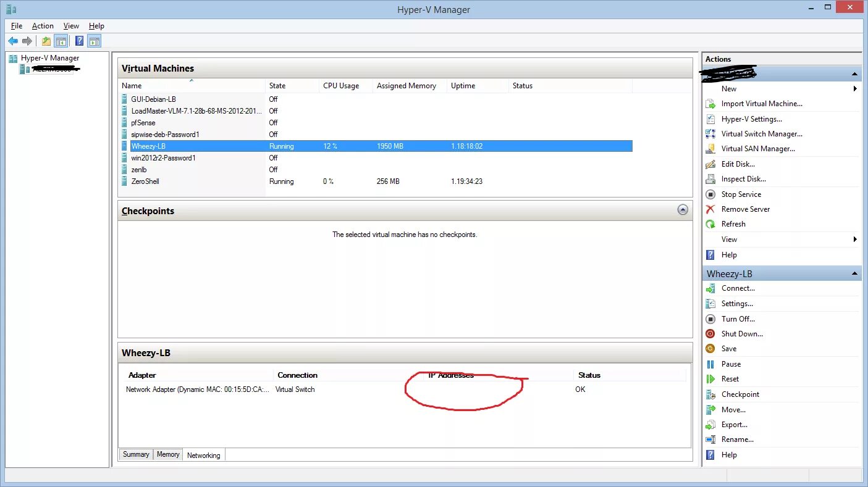
Task: Select the Networking tab
Action: click(204, 455)
